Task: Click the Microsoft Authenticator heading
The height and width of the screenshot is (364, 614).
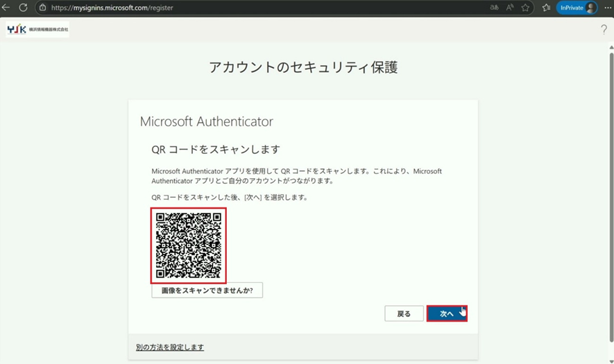Action: pos(206,121)
